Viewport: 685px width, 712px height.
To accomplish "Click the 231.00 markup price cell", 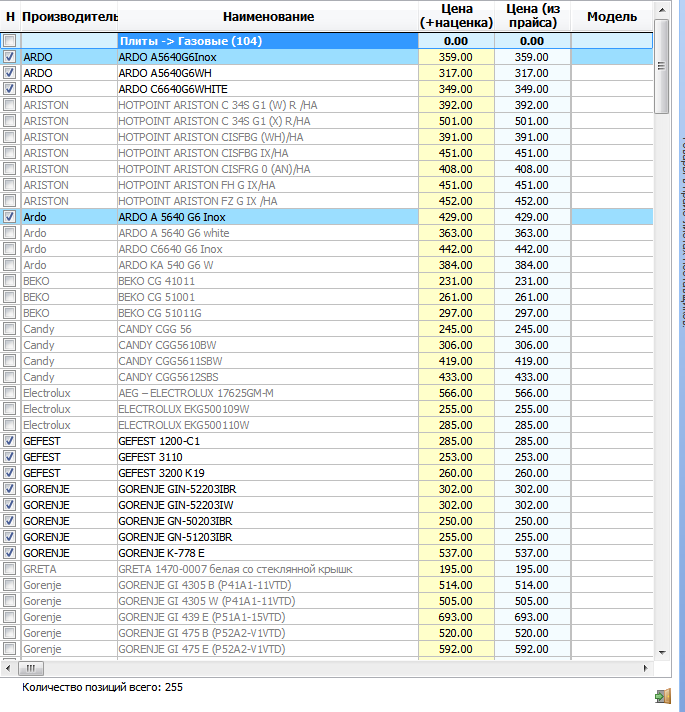I will [x=456, y=281].
